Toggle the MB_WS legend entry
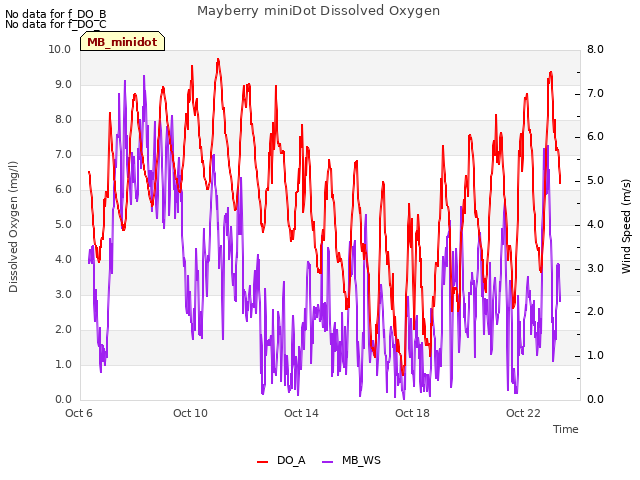 351,460
